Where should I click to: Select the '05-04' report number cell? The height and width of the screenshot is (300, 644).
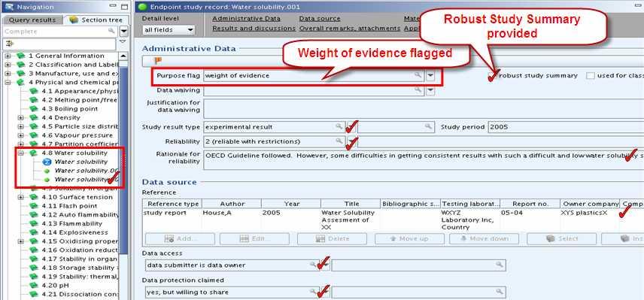(x=530, y=220)
